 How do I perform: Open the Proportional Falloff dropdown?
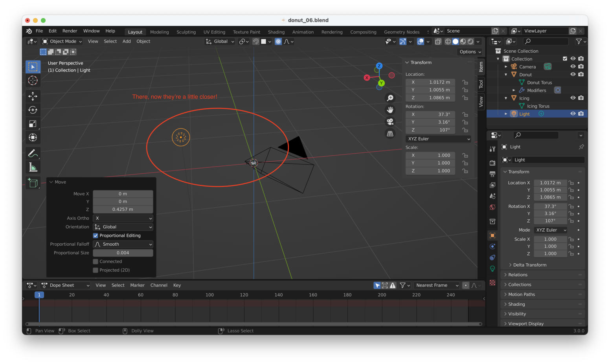(123, 244)
